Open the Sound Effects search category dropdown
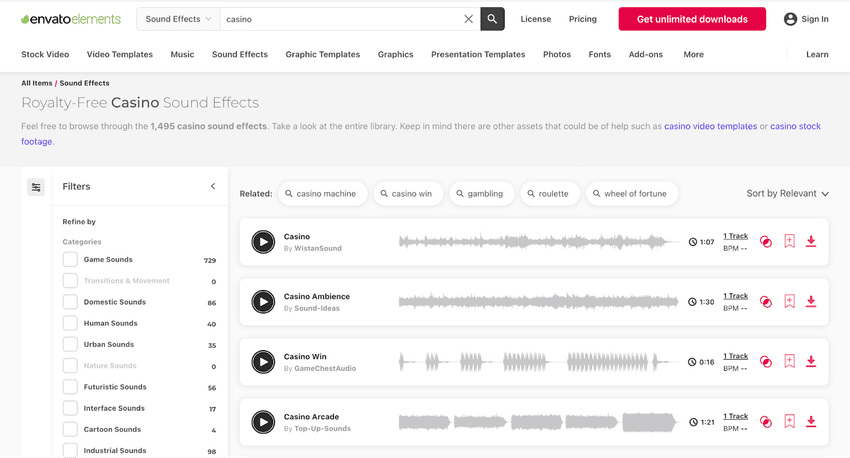This screenshot has height=458, width=850. pos(178,19)
